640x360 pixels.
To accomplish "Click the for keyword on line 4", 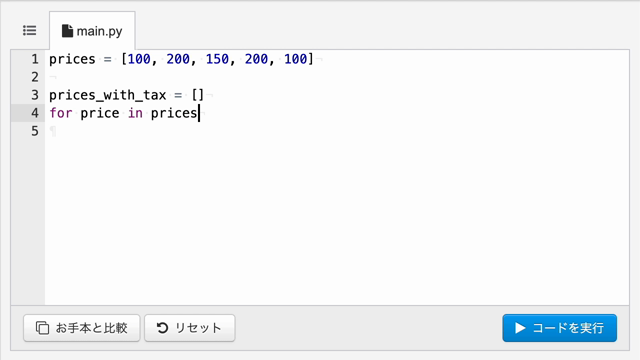I will [x=61, y=113].
